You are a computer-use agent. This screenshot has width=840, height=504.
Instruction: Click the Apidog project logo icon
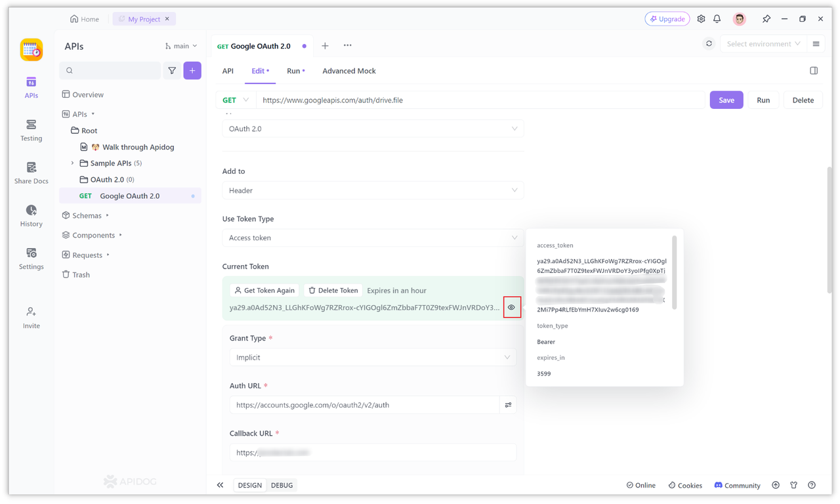tap(31, 50)
